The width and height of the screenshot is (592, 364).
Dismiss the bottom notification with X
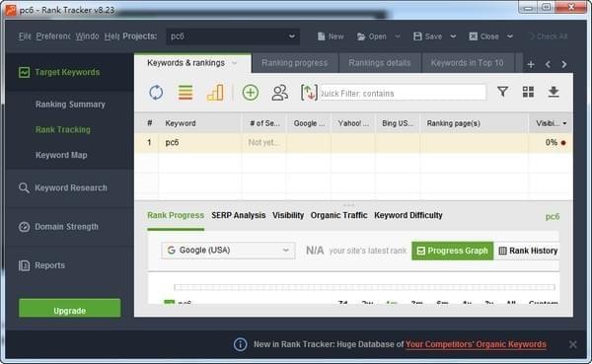(x=572, y=344)
